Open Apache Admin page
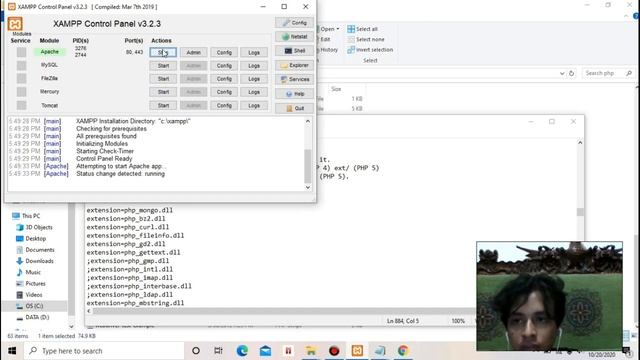Viewport: 640px width, 360px height. 193,52
